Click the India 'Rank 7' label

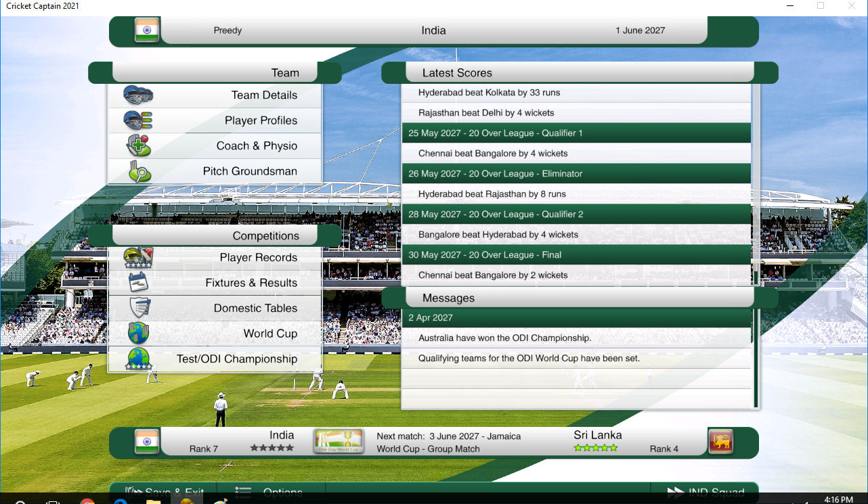click(204, 449)
